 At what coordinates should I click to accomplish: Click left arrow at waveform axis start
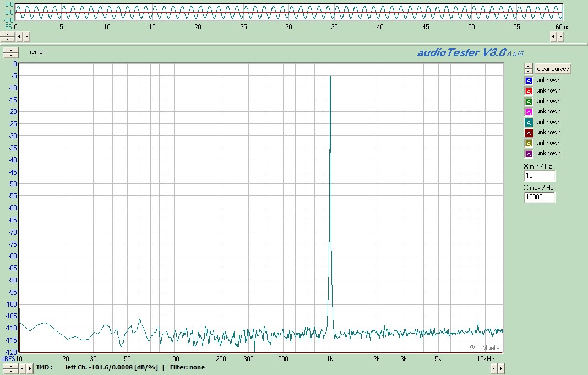tap(19, 37)
